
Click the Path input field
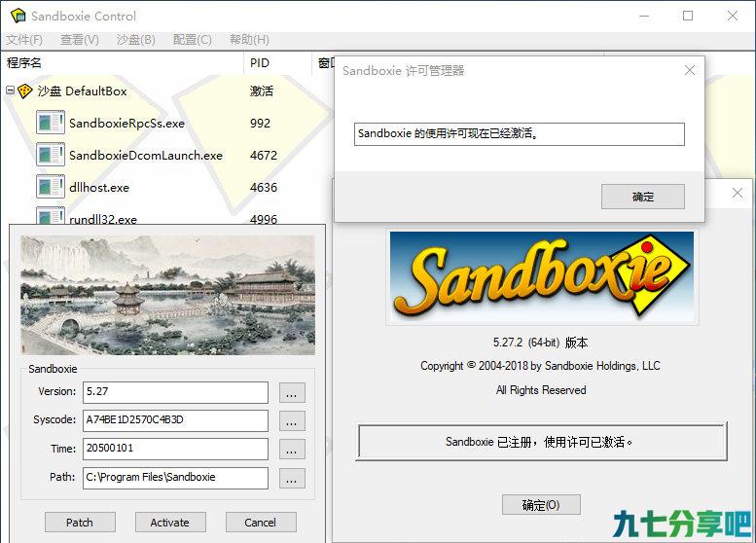pyautogui.click(x=175, y=478)
